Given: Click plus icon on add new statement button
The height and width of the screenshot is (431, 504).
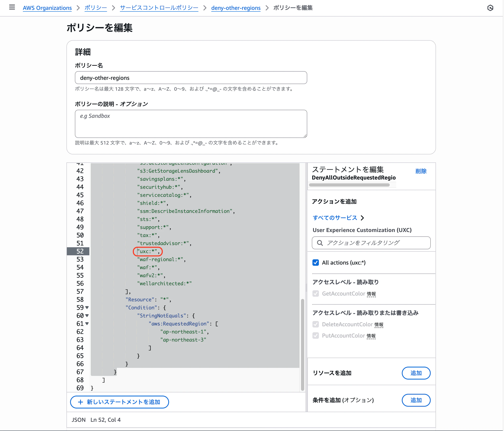Looking at the screenshot, I should (x=80, y=402).
